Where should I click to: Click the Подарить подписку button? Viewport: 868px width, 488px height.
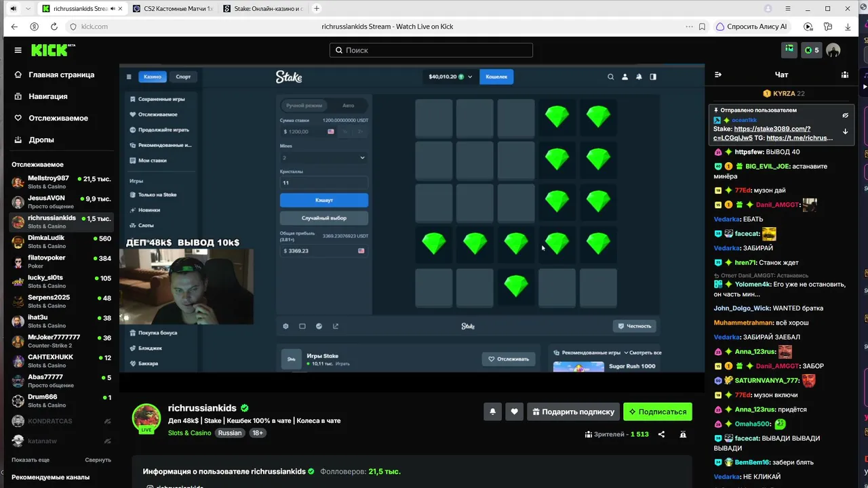click(x=573, y=411)
